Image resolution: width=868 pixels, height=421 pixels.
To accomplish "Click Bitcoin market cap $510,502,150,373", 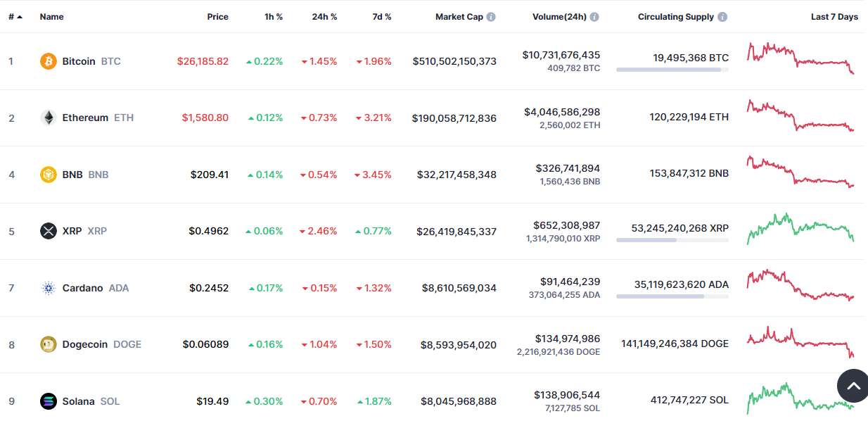I will point(454,61).
